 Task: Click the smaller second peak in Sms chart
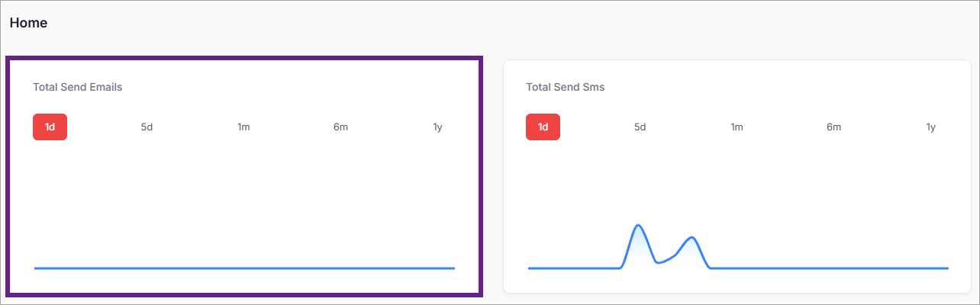[x=691, y=238]
